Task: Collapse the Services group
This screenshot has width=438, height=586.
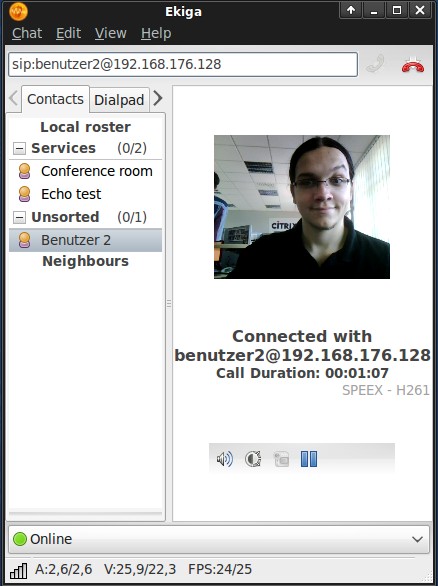Action: 19,148
